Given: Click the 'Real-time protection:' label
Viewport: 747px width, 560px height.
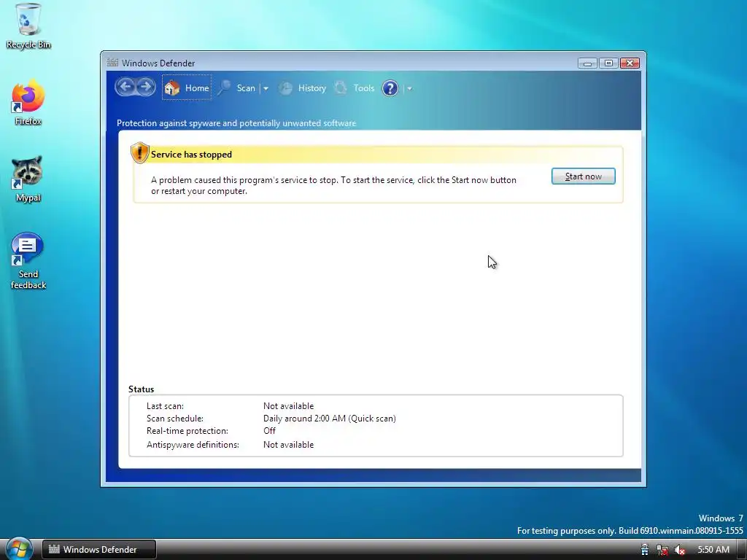Looking at the screenshot, I should tap(187, 431).
